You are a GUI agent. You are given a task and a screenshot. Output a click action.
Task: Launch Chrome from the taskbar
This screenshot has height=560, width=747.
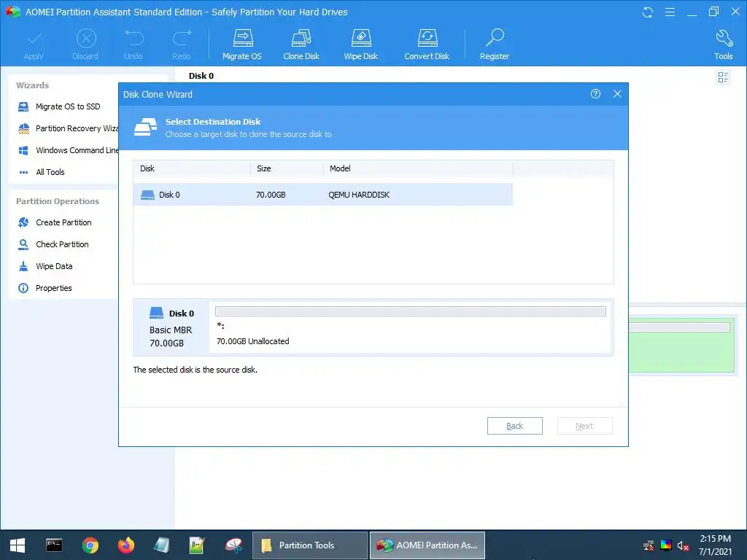[90, 545]
